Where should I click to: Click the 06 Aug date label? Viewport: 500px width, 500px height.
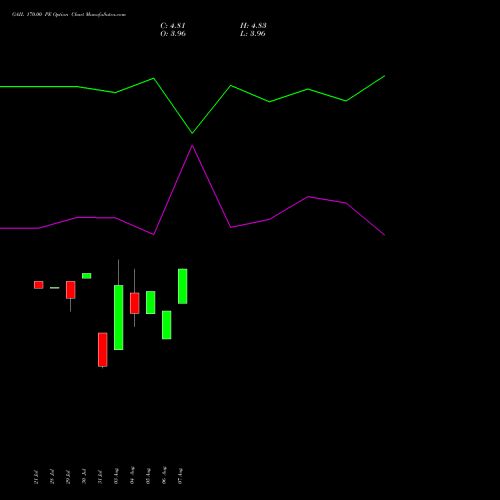tap(164, 475)
